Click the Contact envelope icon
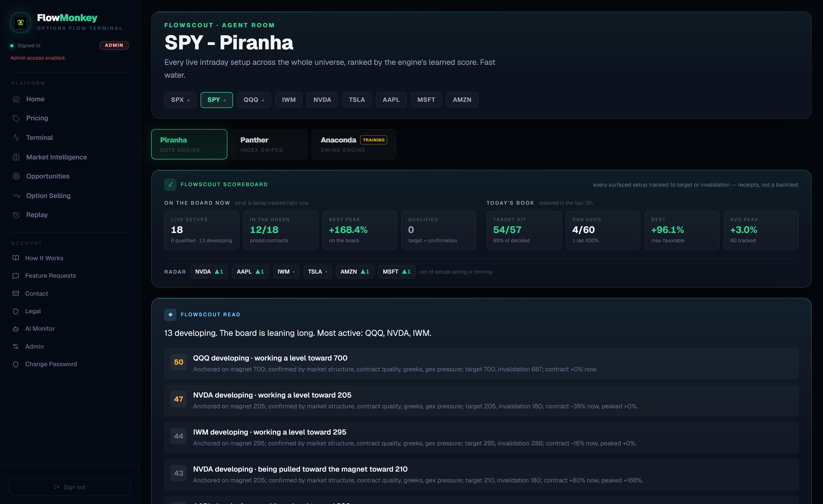 tap(16, 293)
